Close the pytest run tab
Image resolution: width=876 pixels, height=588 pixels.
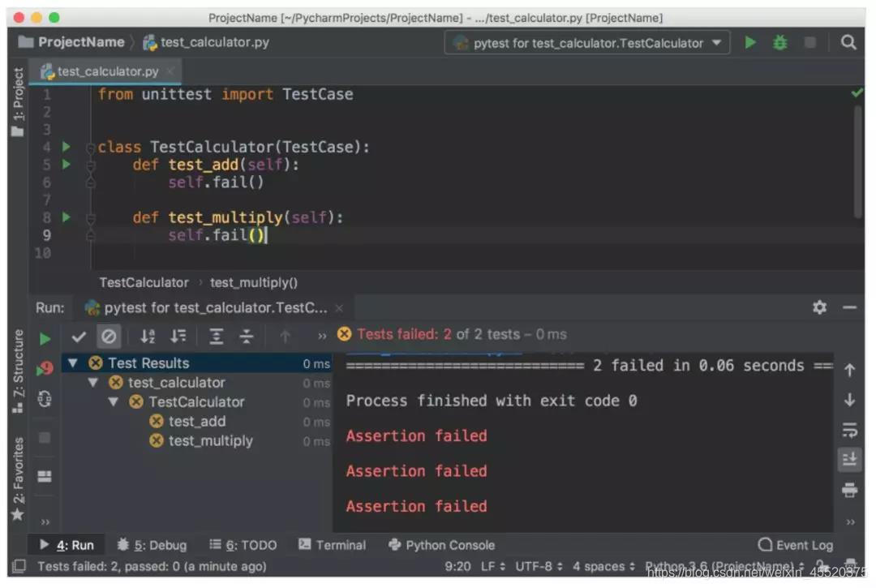(339, 308)
